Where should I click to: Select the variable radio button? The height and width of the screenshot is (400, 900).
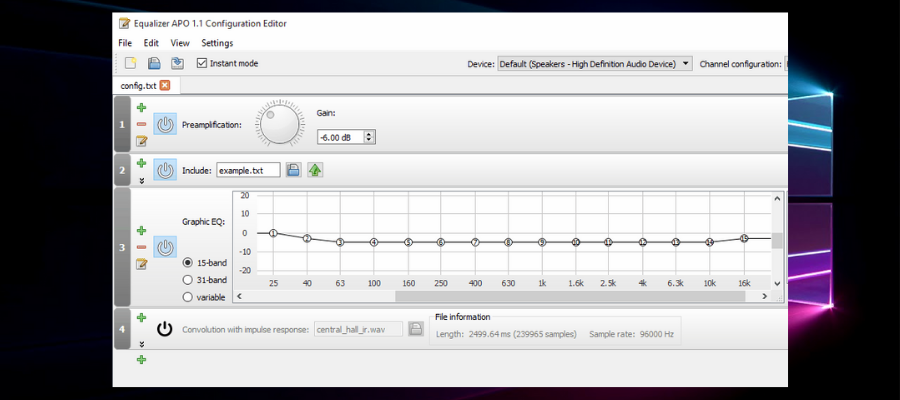187,297
